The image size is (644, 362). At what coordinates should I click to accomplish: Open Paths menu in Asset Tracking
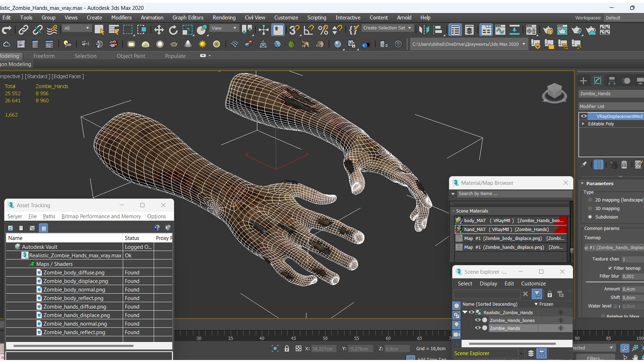coord(49,217)
